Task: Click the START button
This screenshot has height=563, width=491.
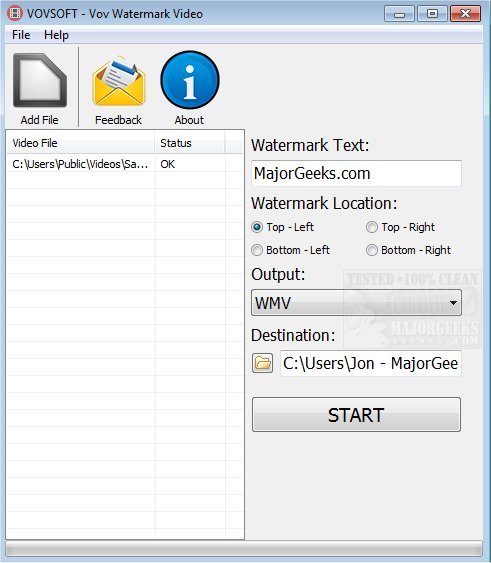Action: click(356, 415)
